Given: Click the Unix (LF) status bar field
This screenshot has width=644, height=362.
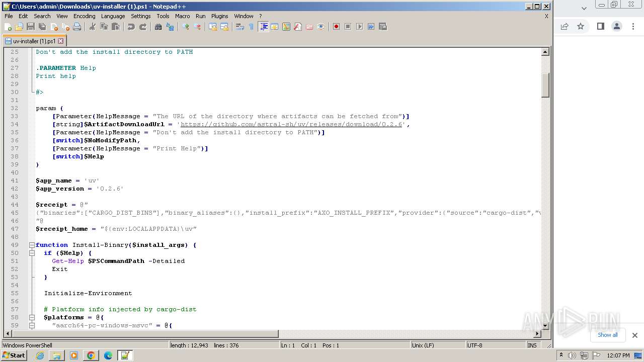Looking at the screenshot, I should (x=437, y=345).
